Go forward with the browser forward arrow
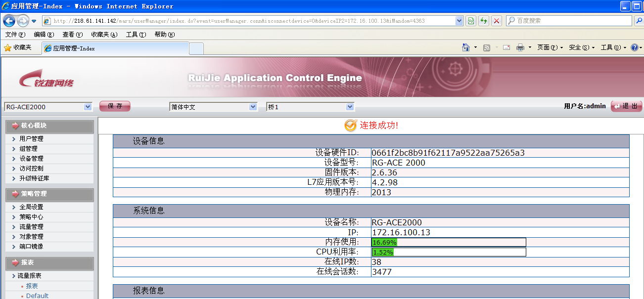 tap(23, 21)
